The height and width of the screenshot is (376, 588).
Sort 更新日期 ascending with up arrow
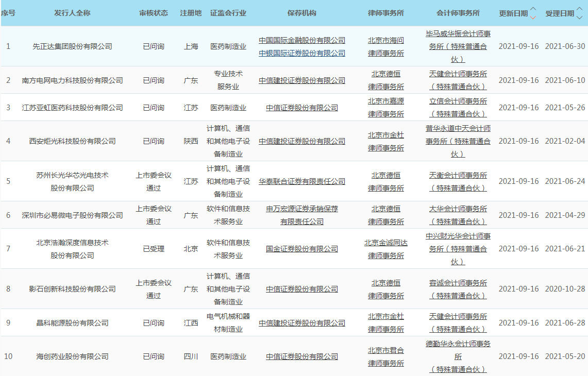pos(533,9)
